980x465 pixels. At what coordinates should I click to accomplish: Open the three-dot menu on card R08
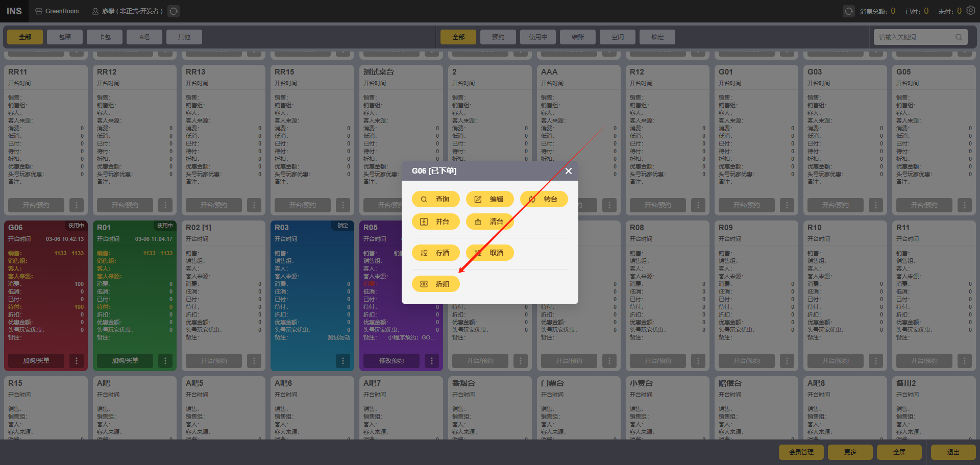point(698,361)
